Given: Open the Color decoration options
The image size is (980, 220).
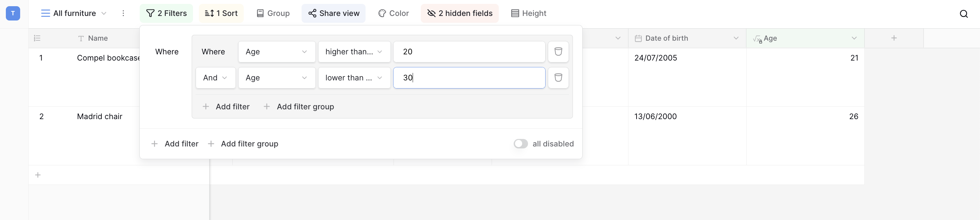Looking at the screenshot, I should coord(393,13).
